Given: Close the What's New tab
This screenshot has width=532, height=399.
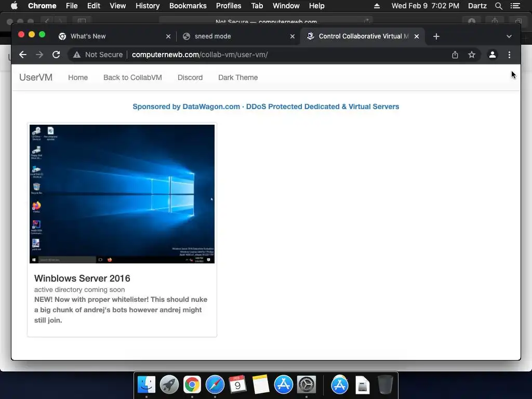Looking at the screenshot, I should click(x=168, y=36).
